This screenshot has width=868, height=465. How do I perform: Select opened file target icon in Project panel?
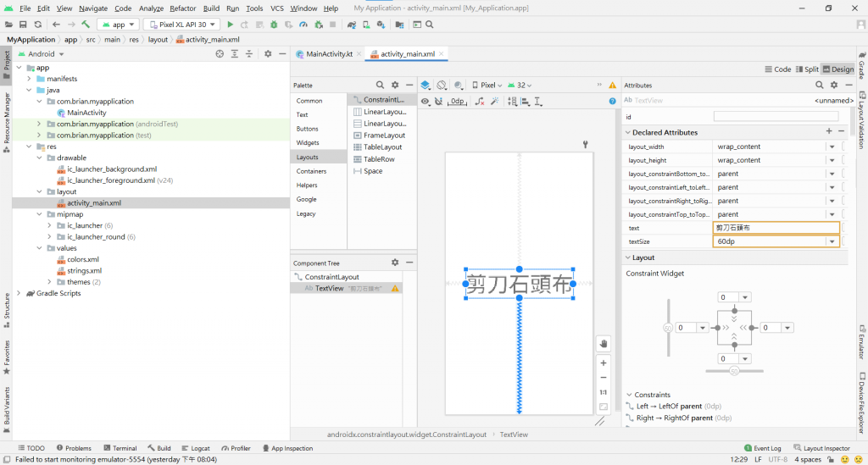tap(220, 53)
